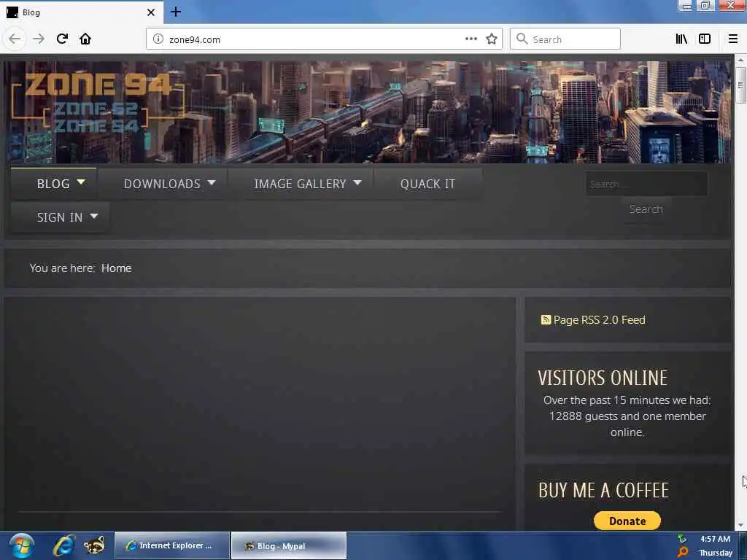
Task: Click the Home breadcrumb link
Action: point(116,268)
